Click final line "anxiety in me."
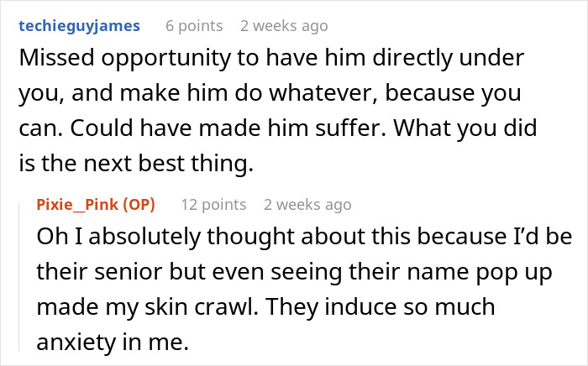Image resolution: width=588 pixels, height=366 pixels. [x=113, y=342]
